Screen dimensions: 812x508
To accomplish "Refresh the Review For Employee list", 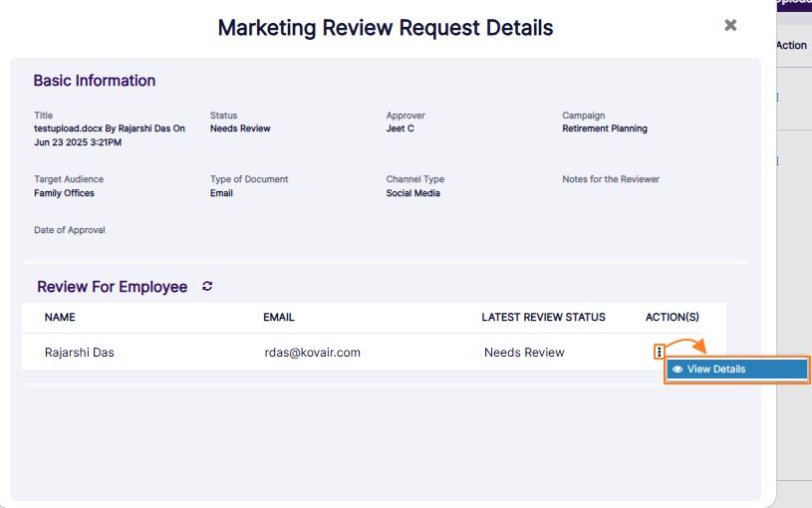I will click(x=207, y=287).
